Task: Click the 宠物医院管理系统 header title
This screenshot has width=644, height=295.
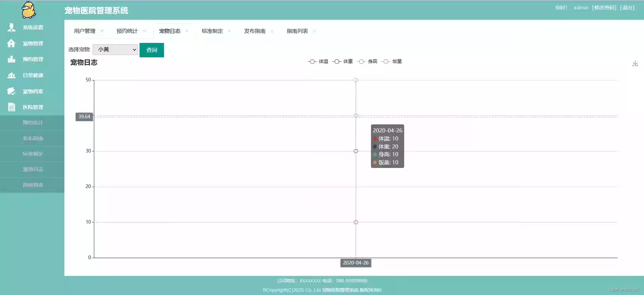Action: point(96,10)
